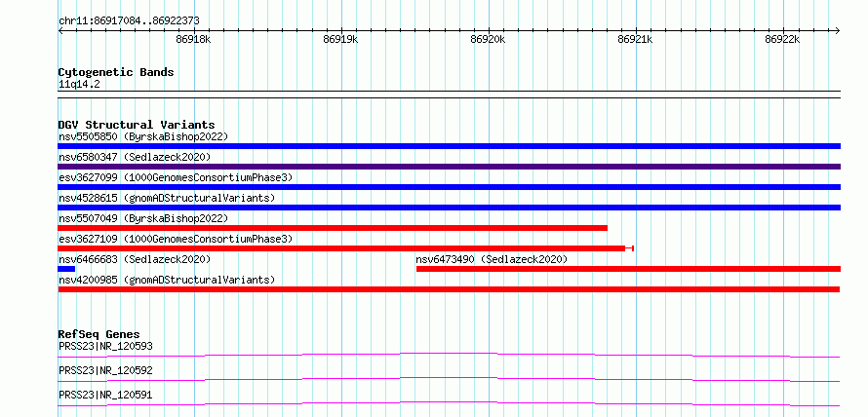Open variant label nsv5507049 (ByrskaBishop2022)
This screenshot has width=868, height=417.
142,218
